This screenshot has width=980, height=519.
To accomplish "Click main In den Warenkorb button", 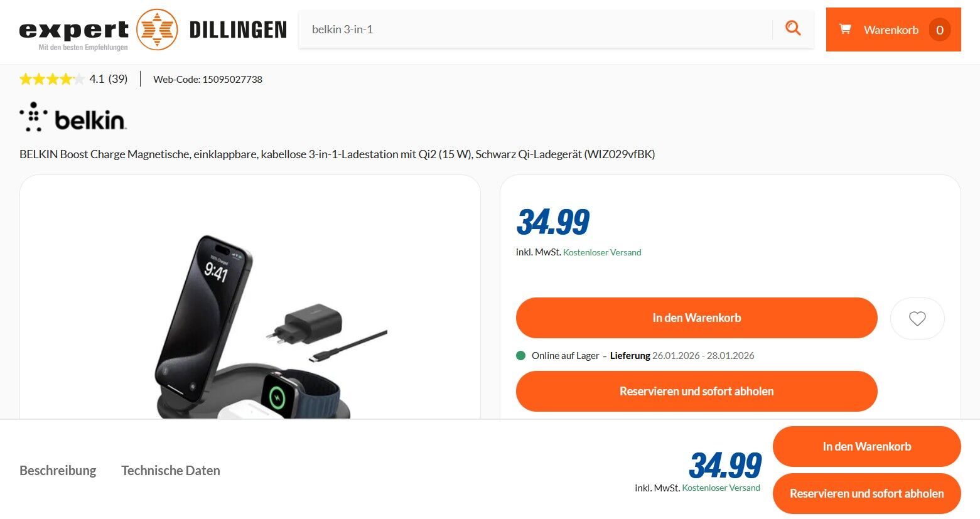I will pyautogui.click(x=696, y=318).
